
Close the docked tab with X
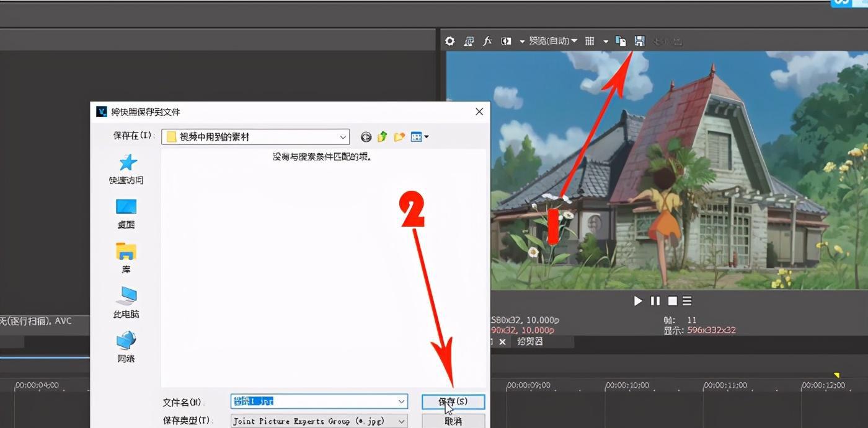(502, 342)
